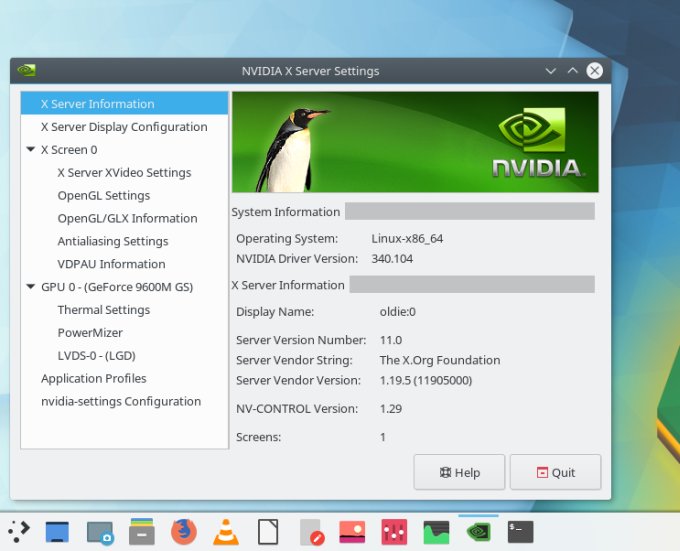Open VLC media player from taskbar
Viewport: 680px width, 551px height.
tap(226, 531)
